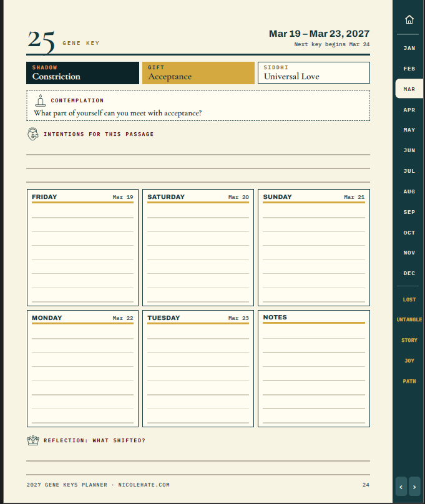The image size is (425, 504).
Task: Open the LOST section link
Action: pyautogui.click(x=409, y=299)
